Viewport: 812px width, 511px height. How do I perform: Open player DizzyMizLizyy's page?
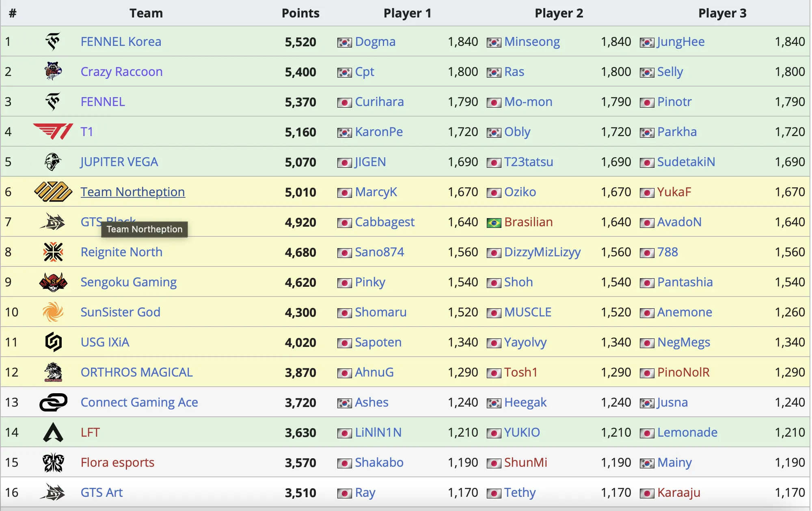click(x=542, y=252)
